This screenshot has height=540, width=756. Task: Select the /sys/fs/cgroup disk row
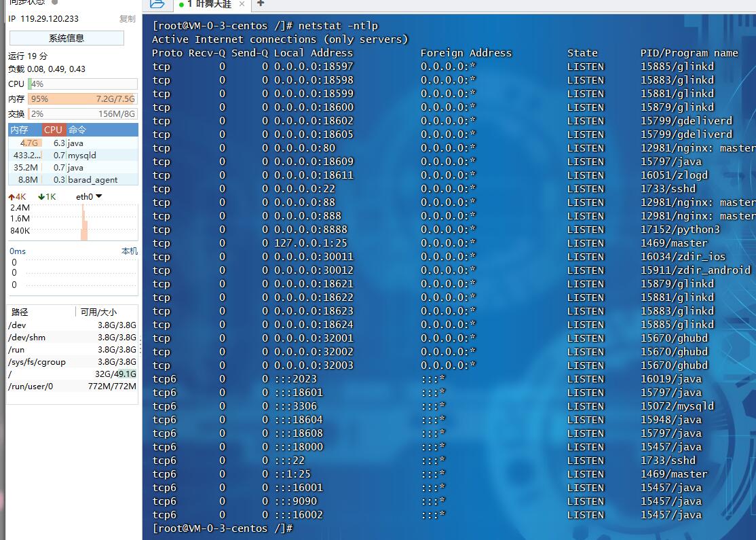pos(73,362)
